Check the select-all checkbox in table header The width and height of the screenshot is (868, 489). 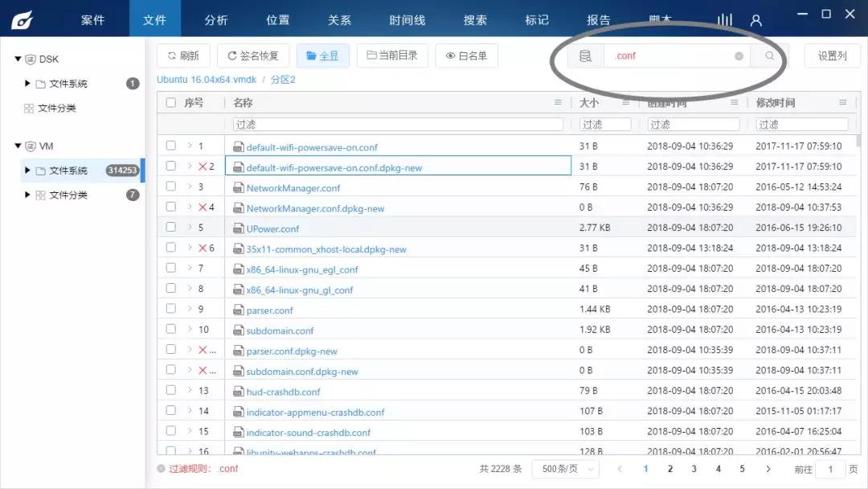[171, 101]
